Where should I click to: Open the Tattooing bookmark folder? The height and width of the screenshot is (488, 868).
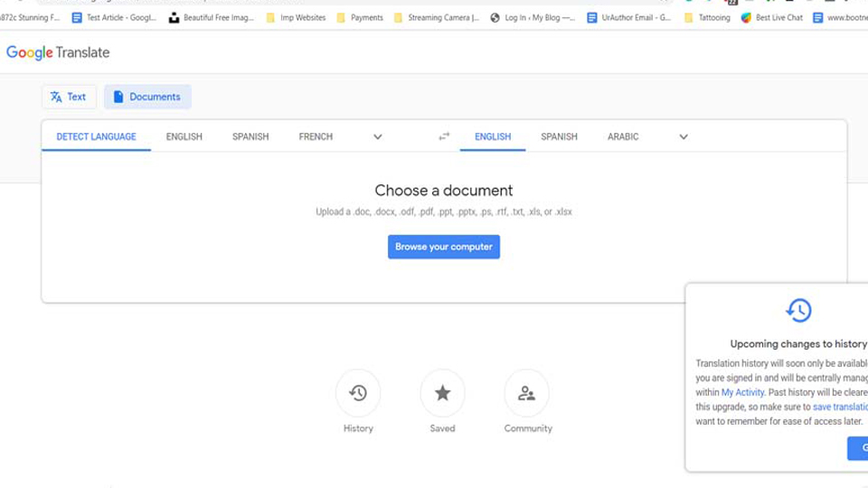pos(707,18)
